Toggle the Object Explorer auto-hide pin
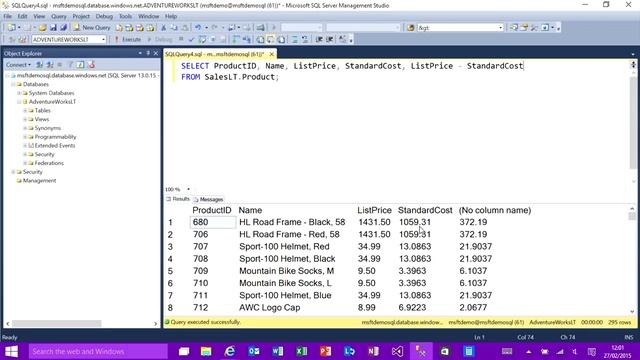Screen dimensions: 640x360 tap(148, 53)
